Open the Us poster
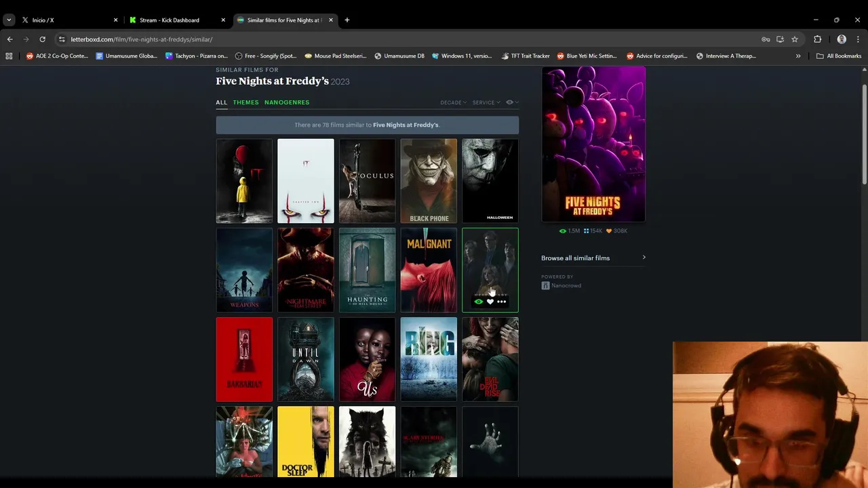868x488 pixels. click(367, 359)
